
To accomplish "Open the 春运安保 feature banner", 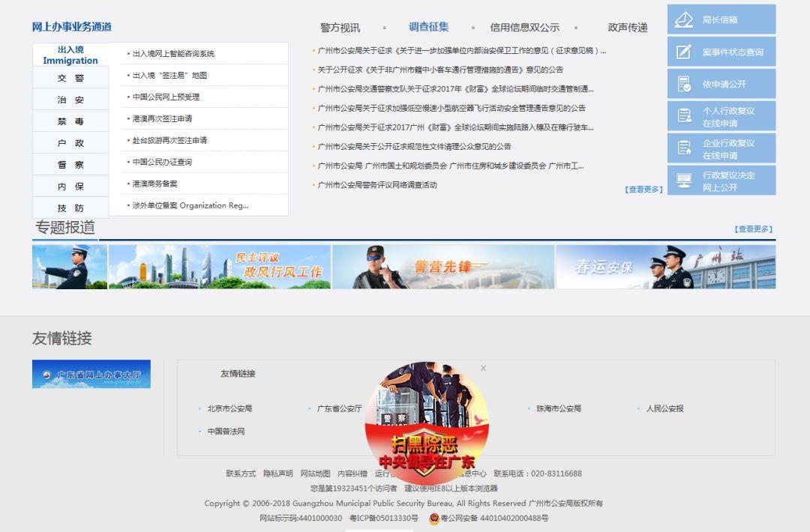I will click(665, 267).
